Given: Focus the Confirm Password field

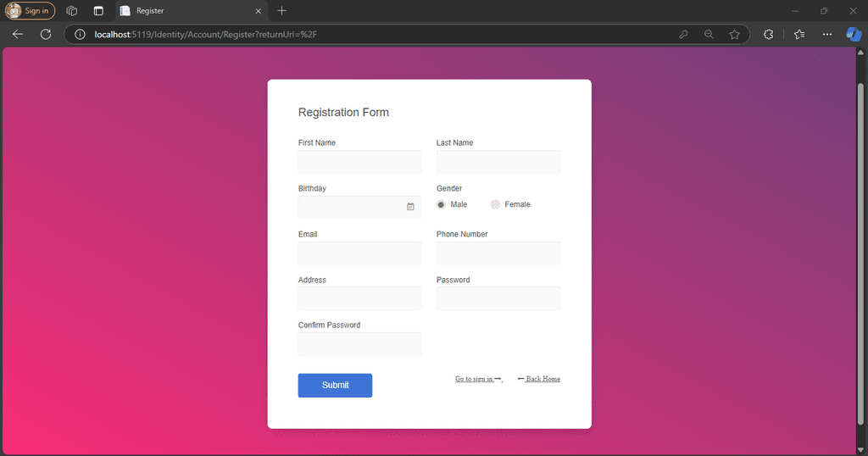Looking at the screenshot, I should click(x=359, y=344).
